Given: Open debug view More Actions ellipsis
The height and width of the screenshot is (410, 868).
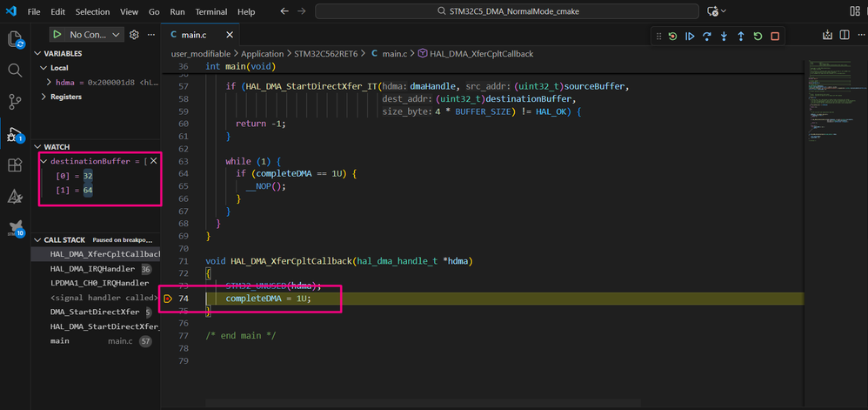Looking at the screenshot, I should click(151, 34).
